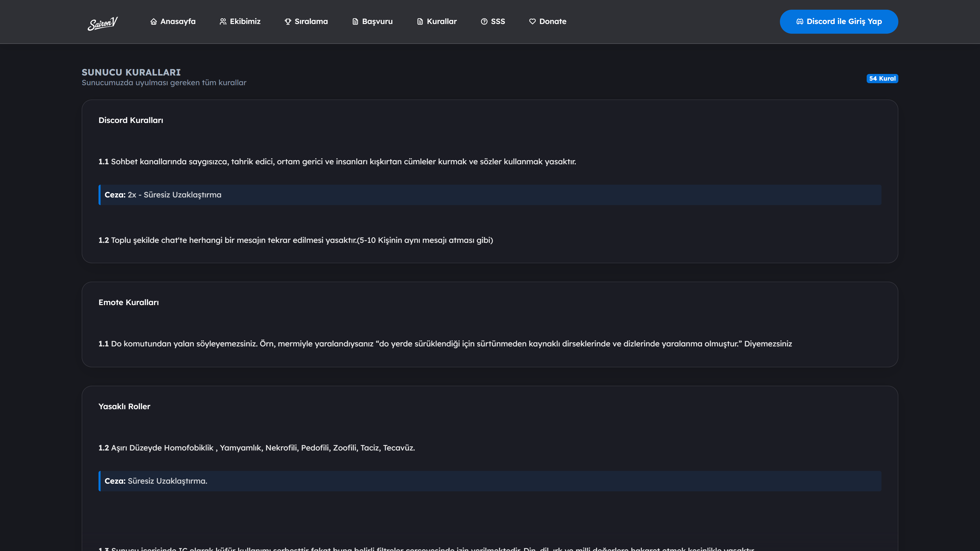Click the Discord icon in login button
The height and width of the screenshot is (551, 980).
800,22
